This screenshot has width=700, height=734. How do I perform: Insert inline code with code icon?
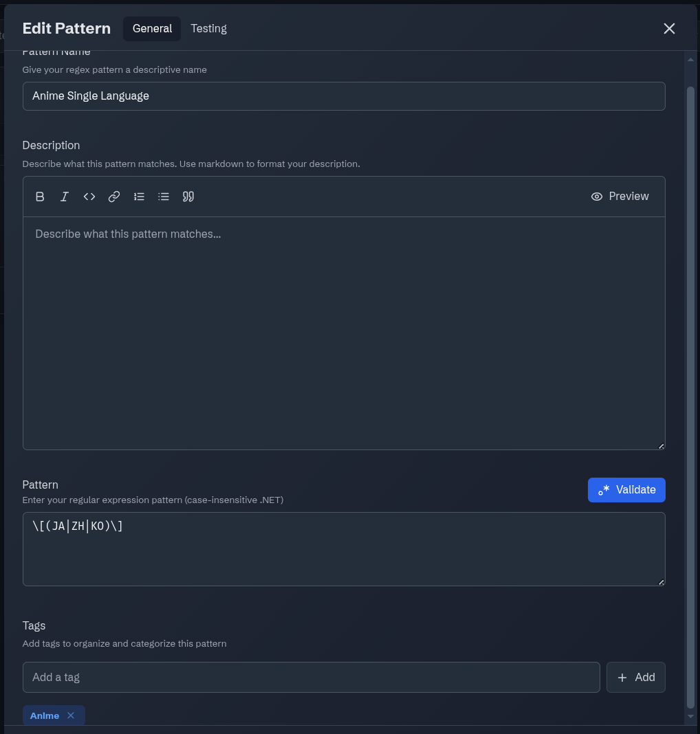click(89, 197)
